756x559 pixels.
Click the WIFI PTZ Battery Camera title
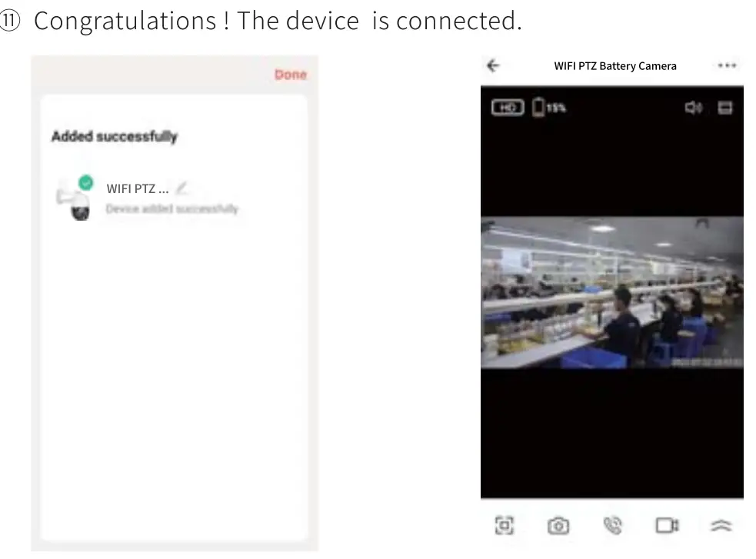615,66
